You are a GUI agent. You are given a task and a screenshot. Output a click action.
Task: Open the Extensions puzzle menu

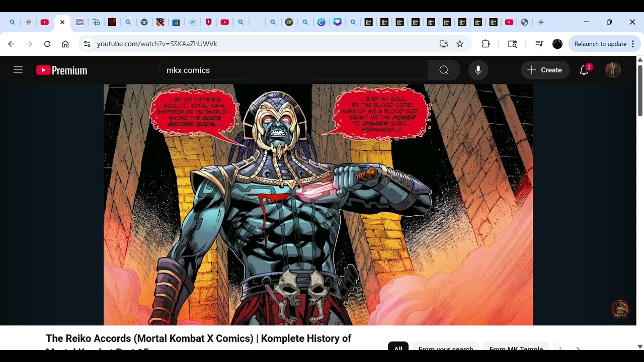tap(486, 44)
